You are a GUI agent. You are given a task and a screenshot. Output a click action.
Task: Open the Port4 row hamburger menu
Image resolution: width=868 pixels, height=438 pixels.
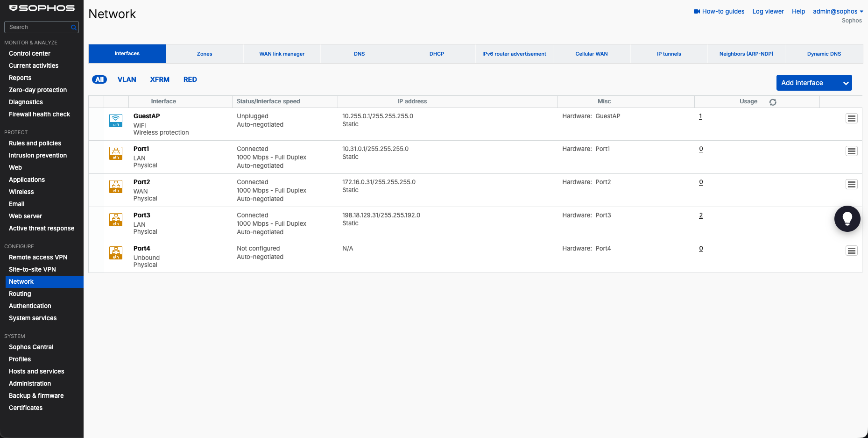point(852,251)
